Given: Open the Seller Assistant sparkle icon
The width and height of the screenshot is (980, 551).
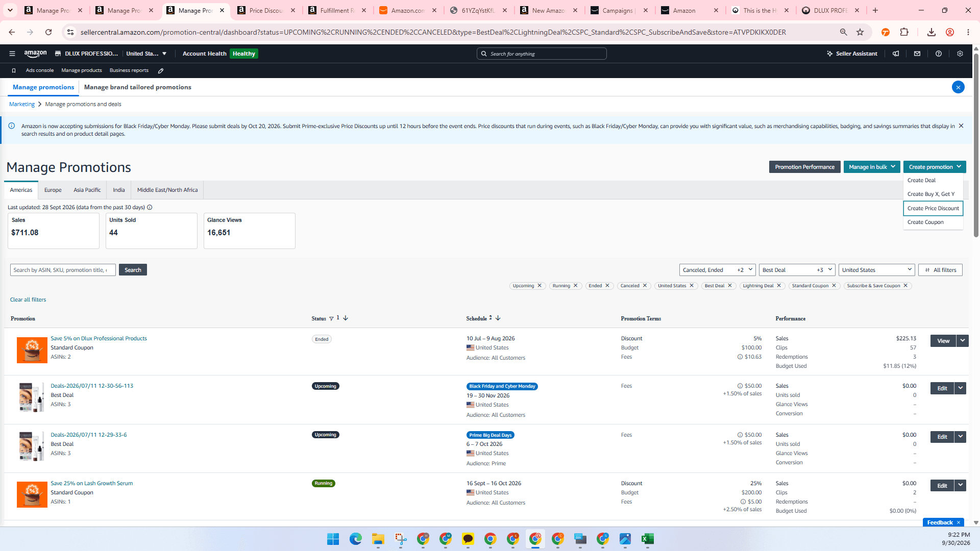Looking at the screenshot, I should 830,54.
